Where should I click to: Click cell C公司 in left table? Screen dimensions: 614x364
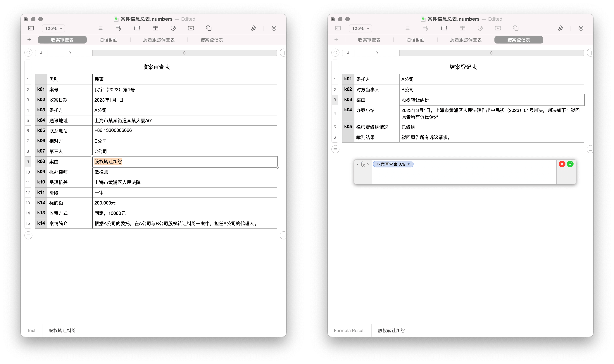pyautogui.click(x=184, y=151)
